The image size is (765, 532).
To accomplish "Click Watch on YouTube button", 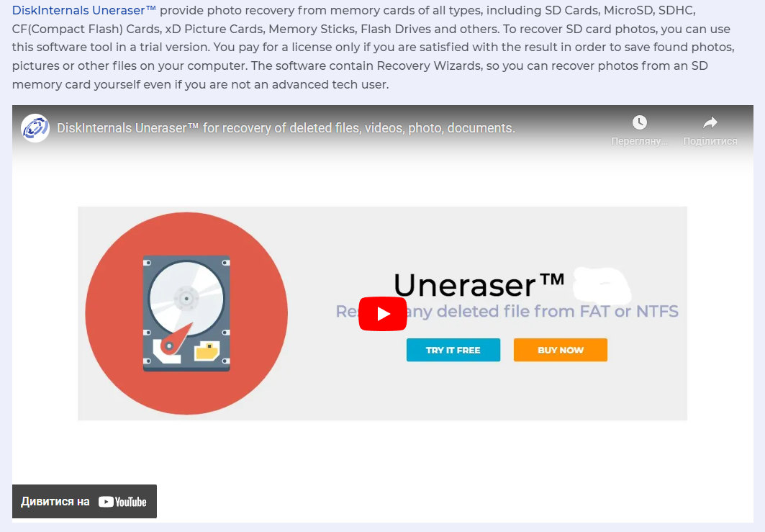I will pyautogui.click(x=84, y=501).
